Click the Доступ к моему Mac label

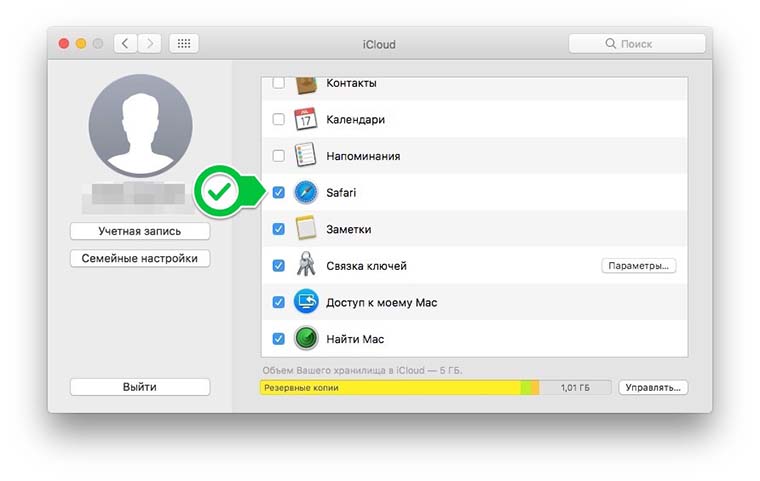(381, 303)
